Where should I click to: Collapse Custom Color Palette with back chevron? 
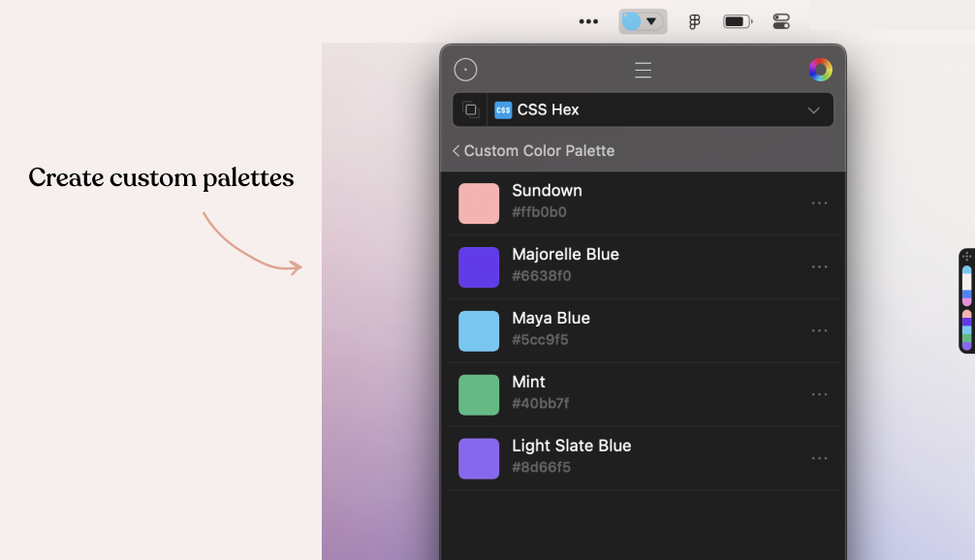point(456,151)
